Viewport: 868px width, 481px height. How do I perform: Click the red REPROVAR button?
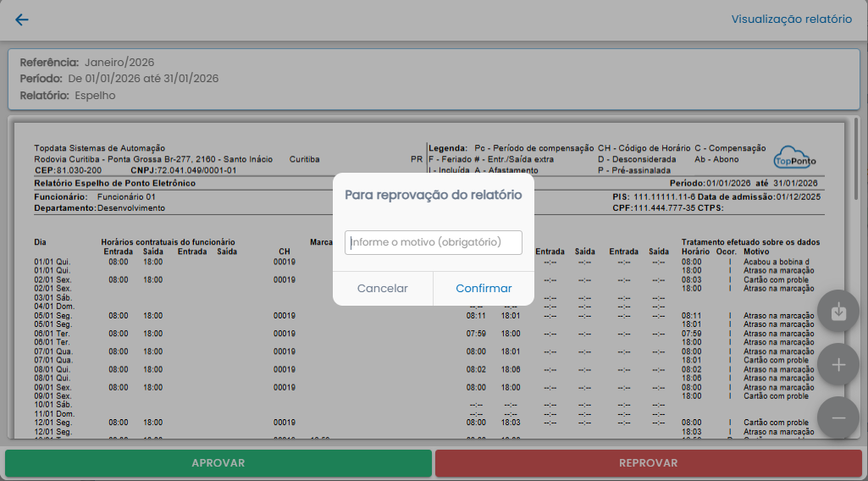click(648, 463)
